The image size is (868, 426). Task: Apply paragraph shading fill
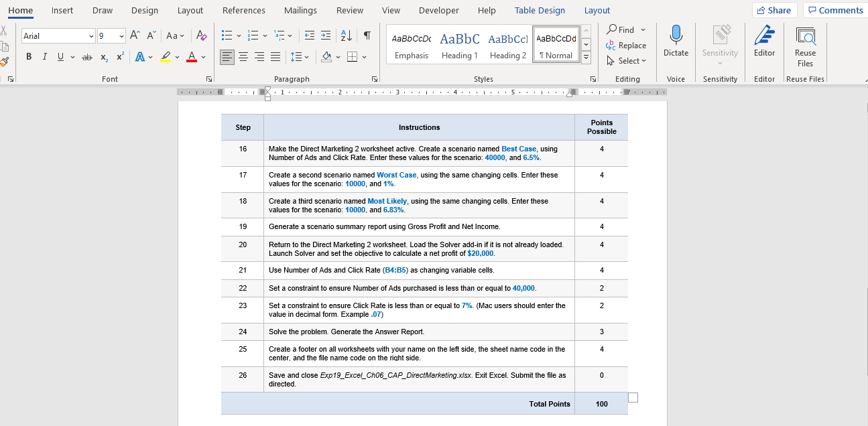coord(326,57)
